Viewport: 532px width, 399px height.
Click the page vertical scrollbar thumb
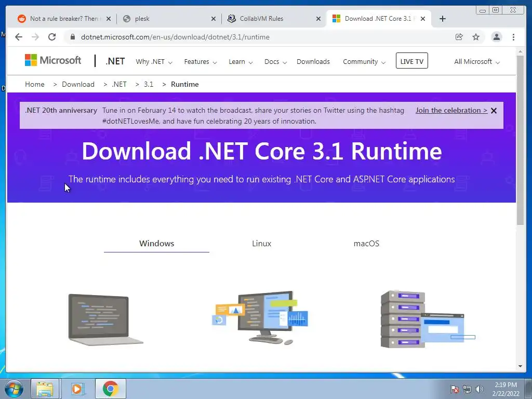(521, 140)
